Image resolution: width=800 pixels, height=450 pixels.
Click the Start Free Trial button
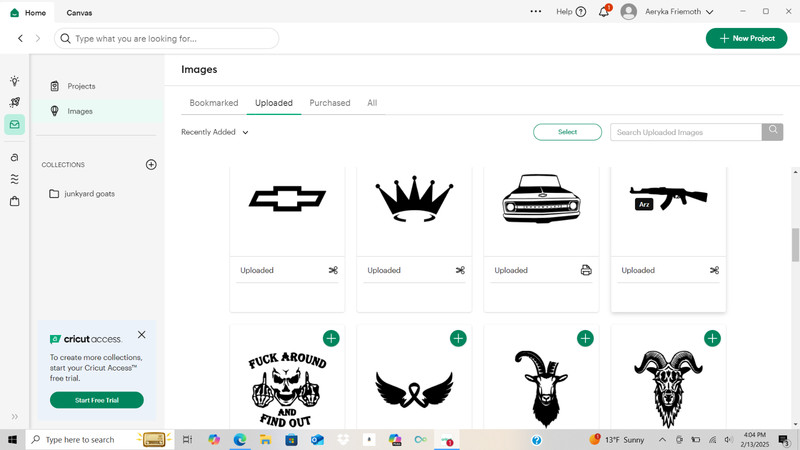click(x=96, y=400)
